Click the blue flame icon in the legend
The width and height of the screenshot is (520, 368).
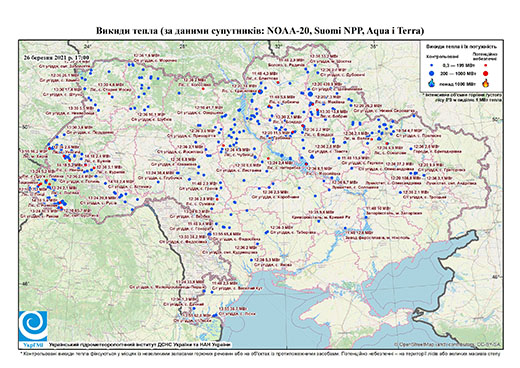coord(432,83)
